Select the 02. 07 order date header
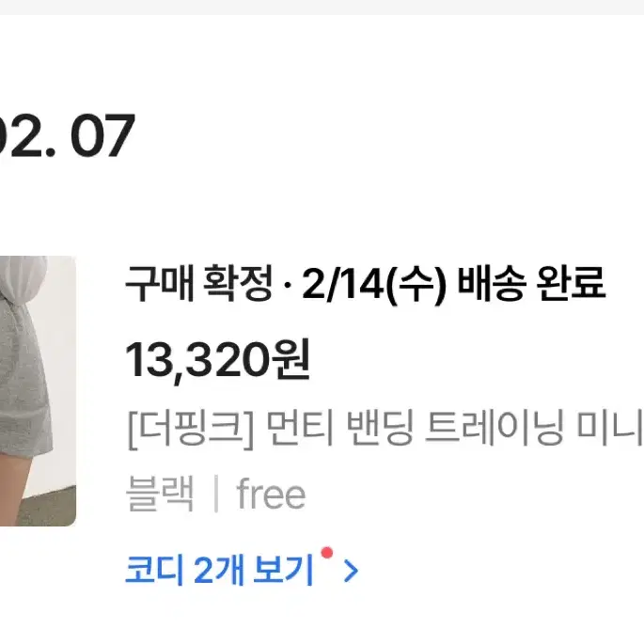Viewport: 644px width, 644px height. (x=68, y=135)
